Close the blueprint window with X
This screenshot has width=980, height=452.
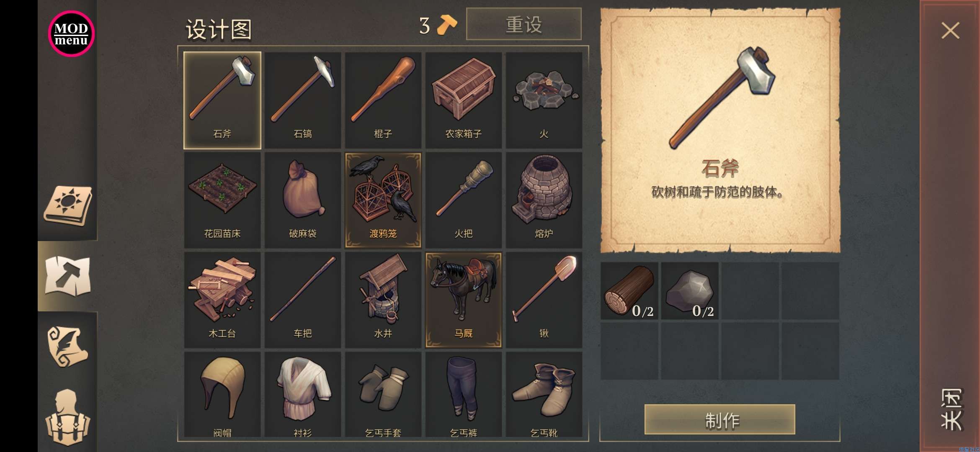tap(950, 31)
